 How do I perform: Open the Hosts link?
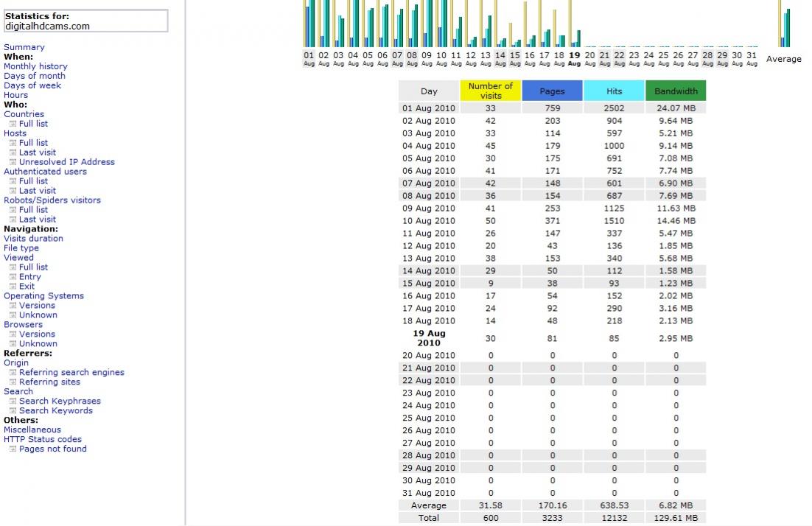coord(15,133)
